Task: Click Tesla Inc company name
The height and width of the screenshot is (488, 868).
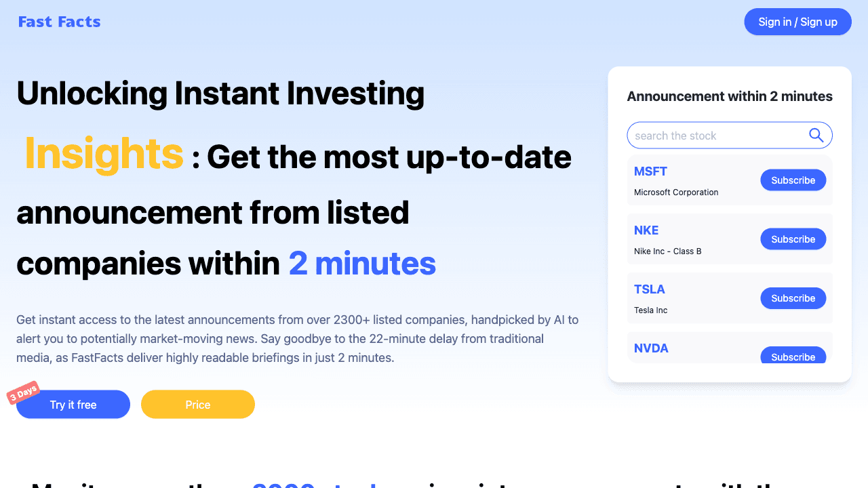Action: pos(651,310)
